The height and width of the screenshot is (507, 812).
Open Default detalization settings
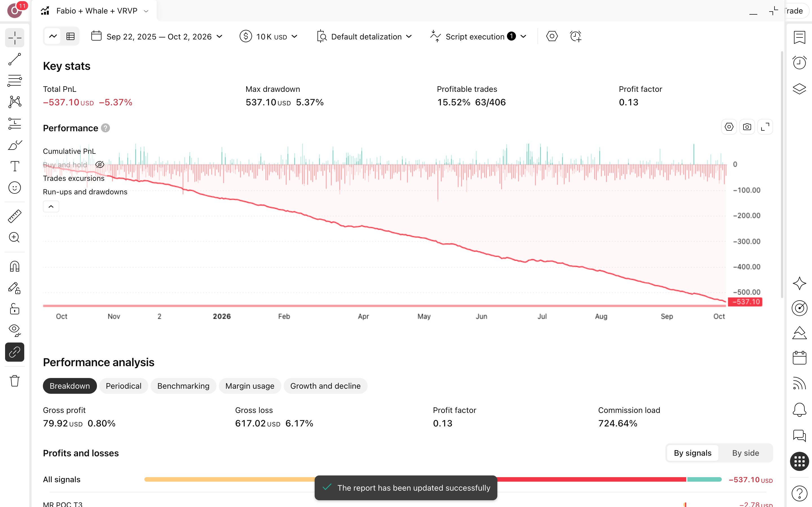click(364, 36)
